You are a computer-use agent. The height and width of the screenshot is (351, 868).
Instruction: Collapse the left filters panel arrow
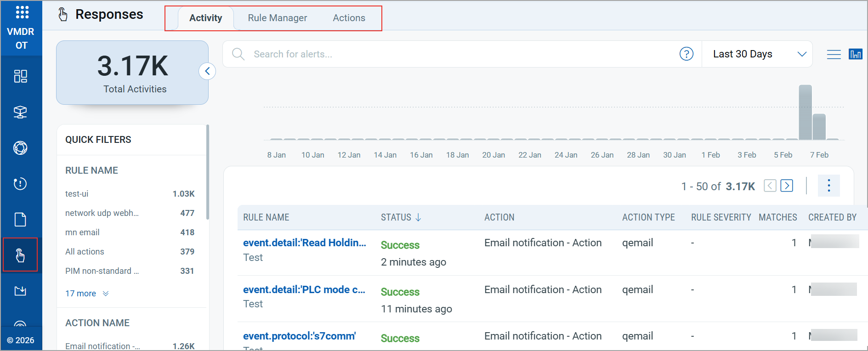tap(207, 71)
